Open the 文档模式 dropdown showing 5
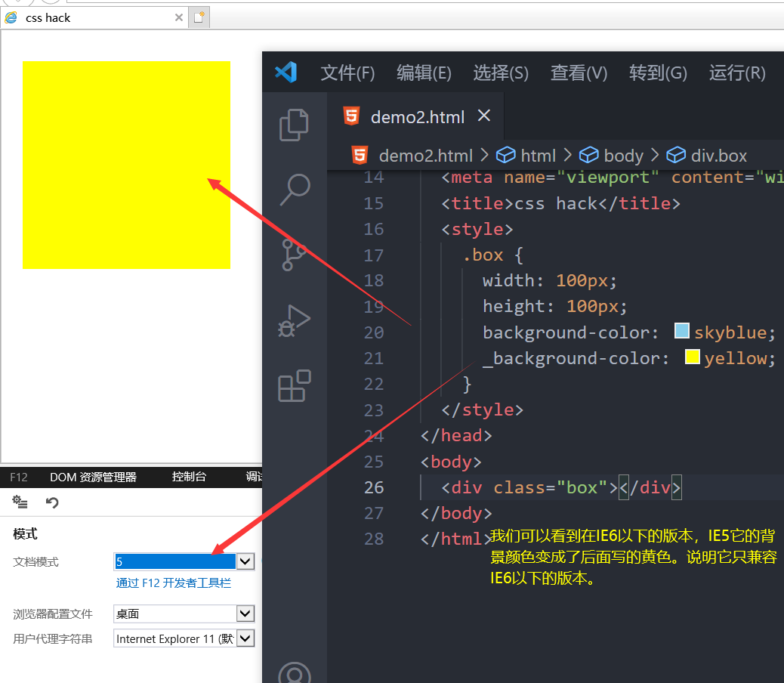The image size is (784, 683). click(245, 561)
